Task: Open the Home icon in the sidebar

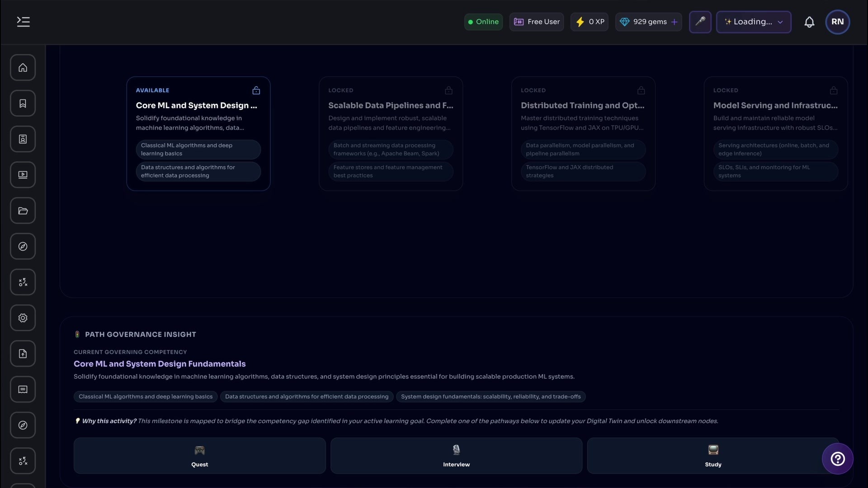Action: (23, 68)
